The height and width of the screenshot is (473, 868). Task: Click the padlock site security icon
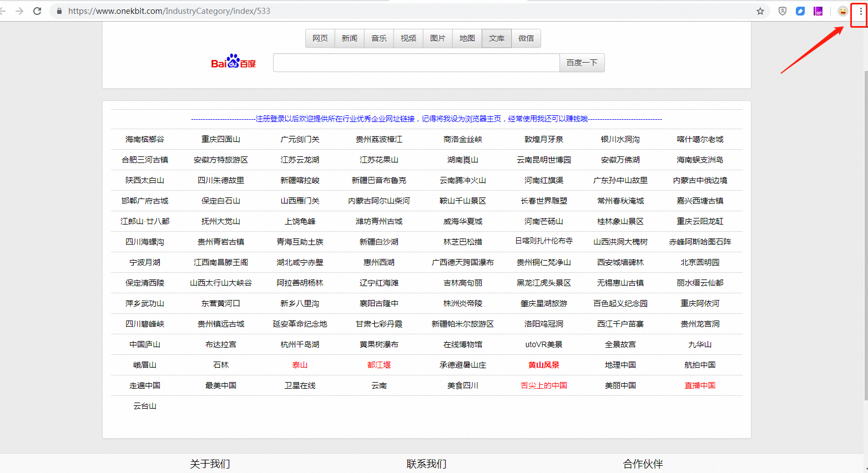point(59,11)
